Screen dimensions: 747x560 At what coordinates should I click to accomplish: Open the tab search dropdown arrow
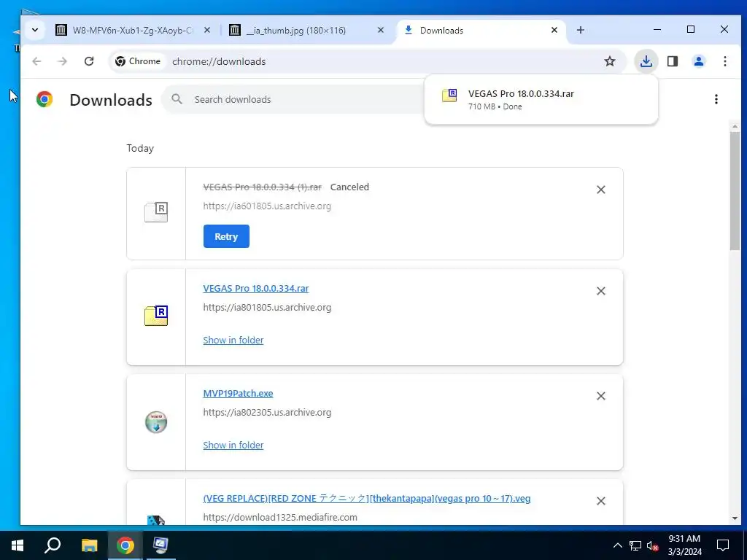click(35, 30)
